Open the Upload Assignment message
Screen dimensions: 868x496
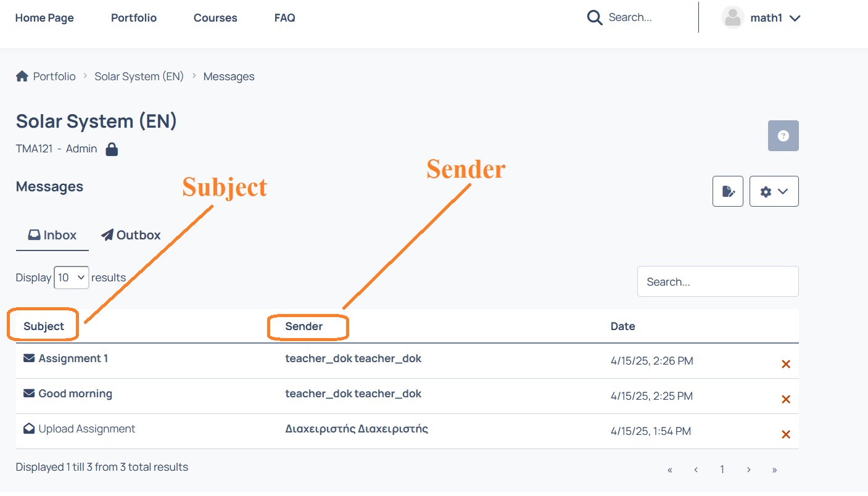pos(86,429)
